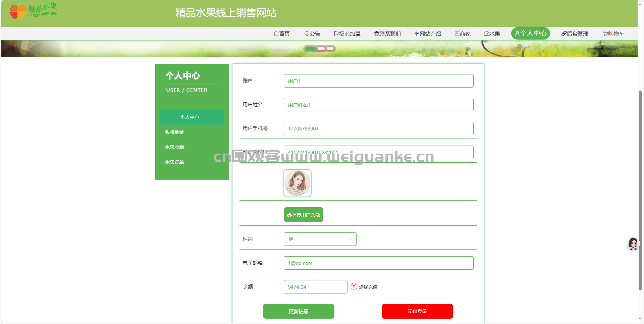Select the first carousel indicator dot
Screen dimensions: 644x324
[x=311, y=49]
